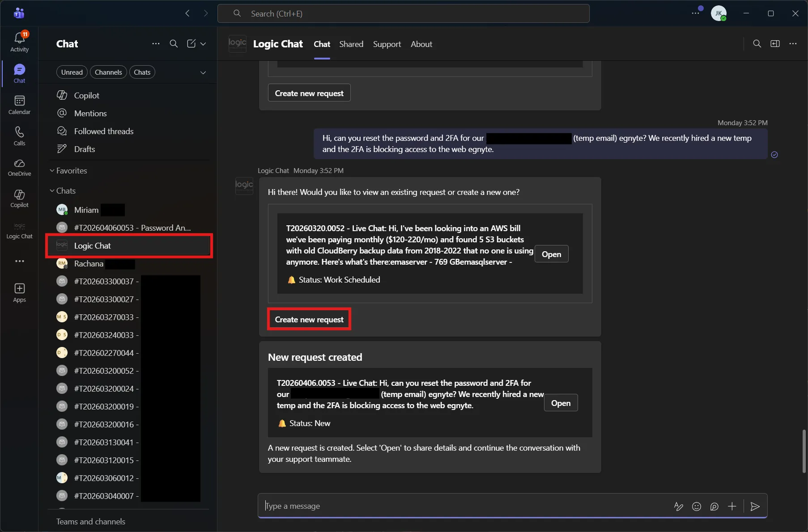Show more apps via rail ellipsis
The height and width of the screenshot is (532, 808).
pyautogui.click(x=19, y=261)
